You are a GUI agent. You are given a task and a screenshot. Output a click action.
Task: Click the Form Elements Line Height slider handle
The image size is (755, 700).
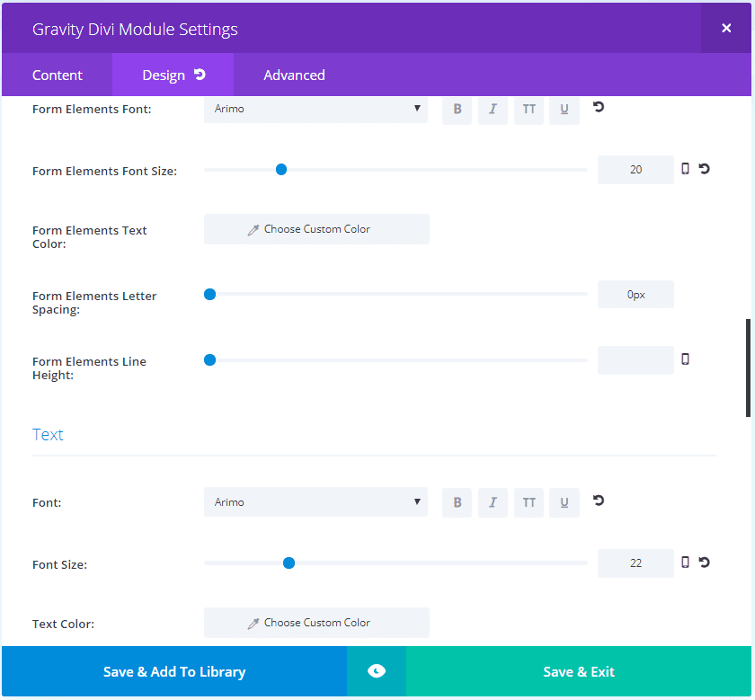click(210, 359)
